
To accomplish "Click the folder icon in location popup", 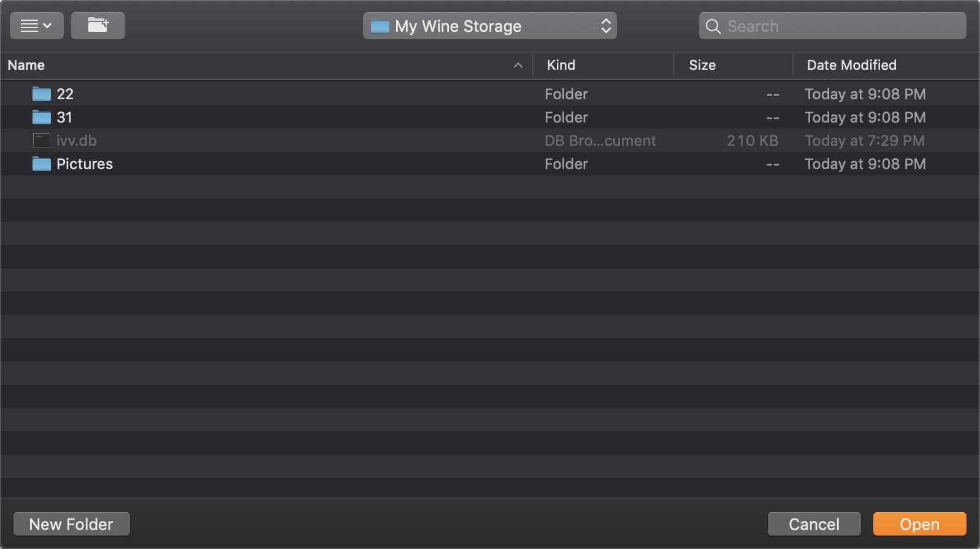I will click(380, 26).
